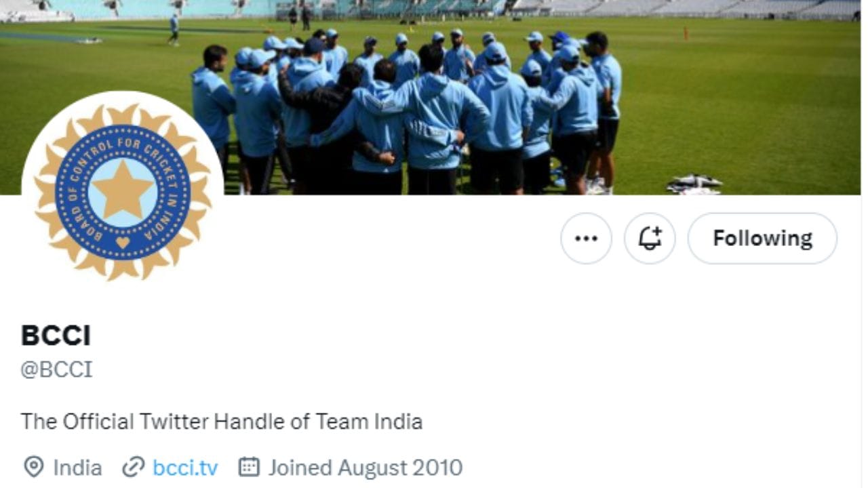Click the orange marker post on the field
Image resolution: width=868 pixels, height=488 pixels.
click(686, 33)
